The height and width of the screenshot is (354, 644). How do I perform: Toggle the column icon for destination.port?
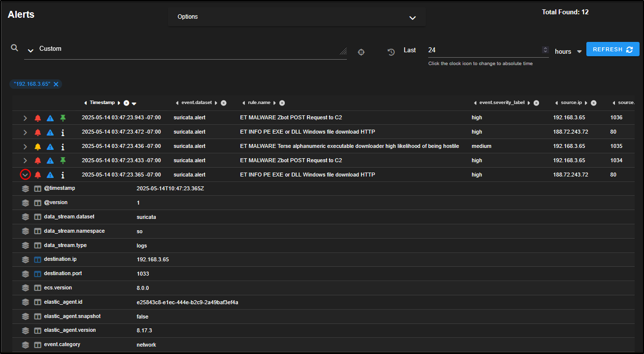click(38, 274)
